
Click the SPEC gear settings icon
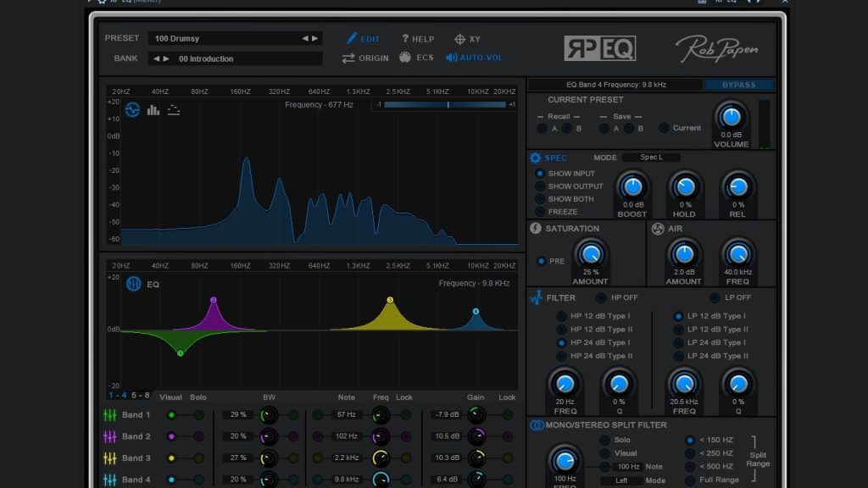[x=535, y=158]
